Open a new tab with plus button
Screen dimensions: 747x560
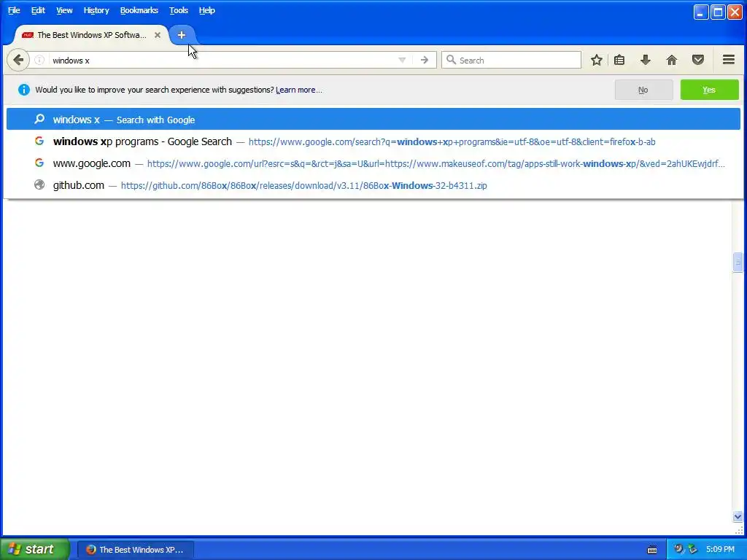click(x=182, y=35)
